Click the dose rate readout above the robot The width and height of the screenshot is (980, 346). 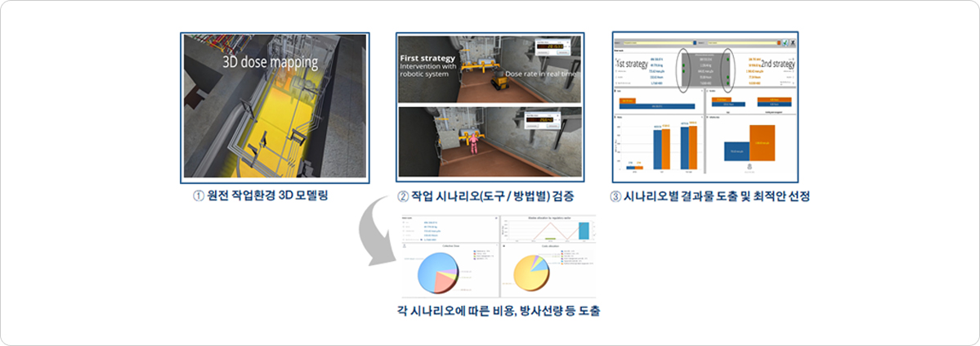(x=553, y=45)
